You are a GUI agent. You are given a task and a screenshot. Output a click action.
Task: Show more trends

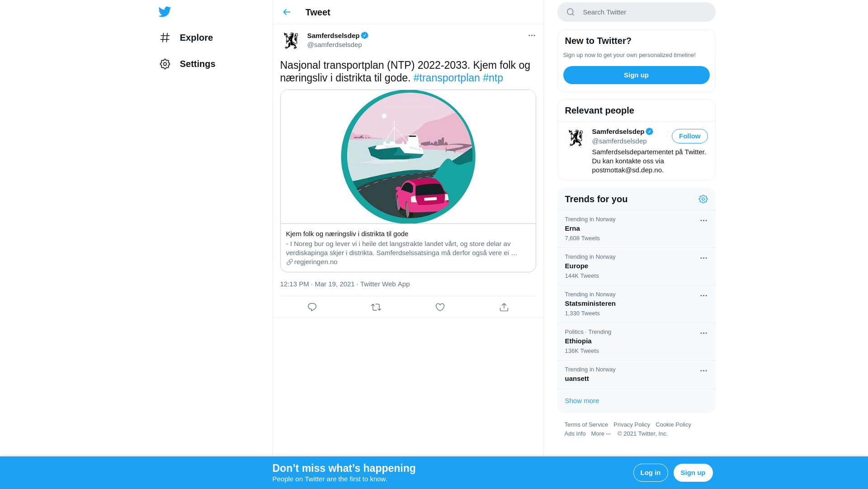[582, 401]
